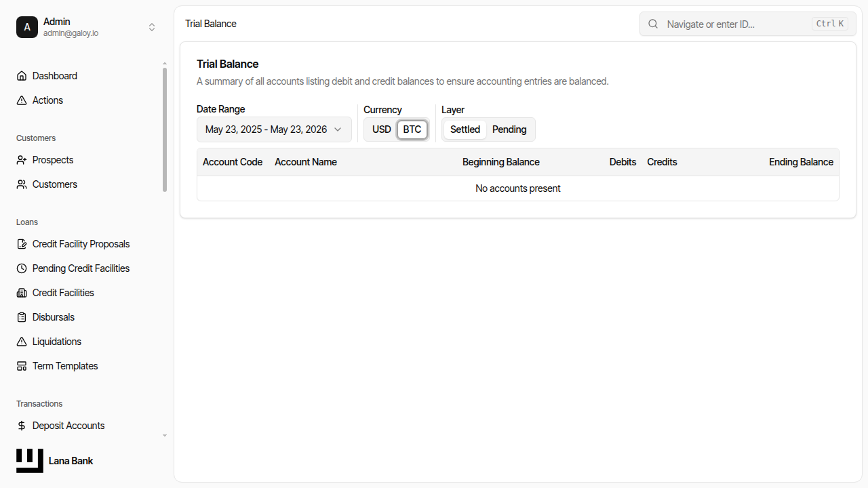Viewport: 868px width, 488px height.
Task: Click the Liquidations triangle icon
Action: pos(22,342)
